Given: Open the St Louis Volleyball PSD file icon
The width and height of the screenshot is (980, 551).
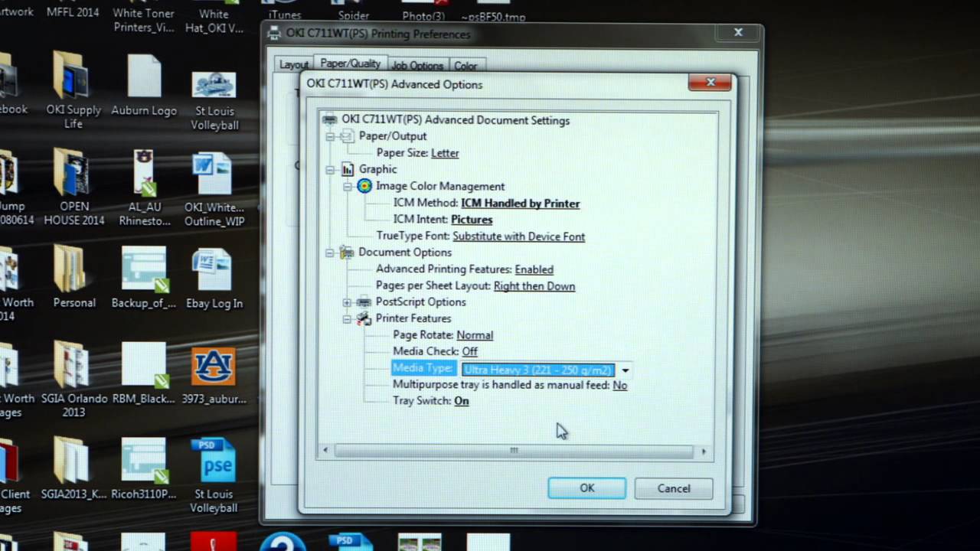Looking at the screenshot, I should [214, 461].
